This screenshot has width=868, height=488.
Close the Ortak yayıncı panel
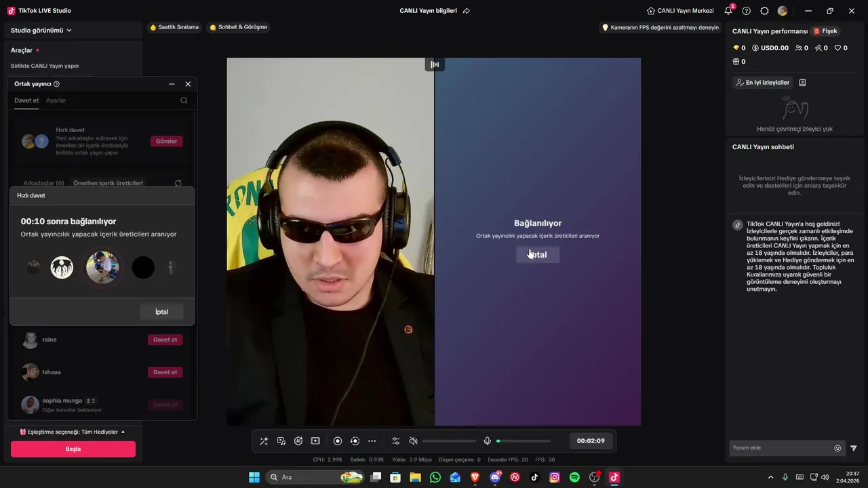[188, 84]
